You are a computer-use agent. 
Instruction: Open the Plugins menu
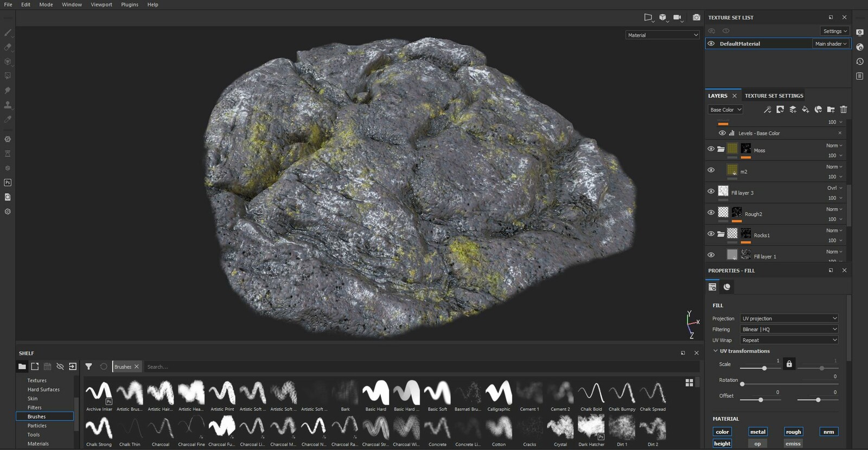point(130,4)
